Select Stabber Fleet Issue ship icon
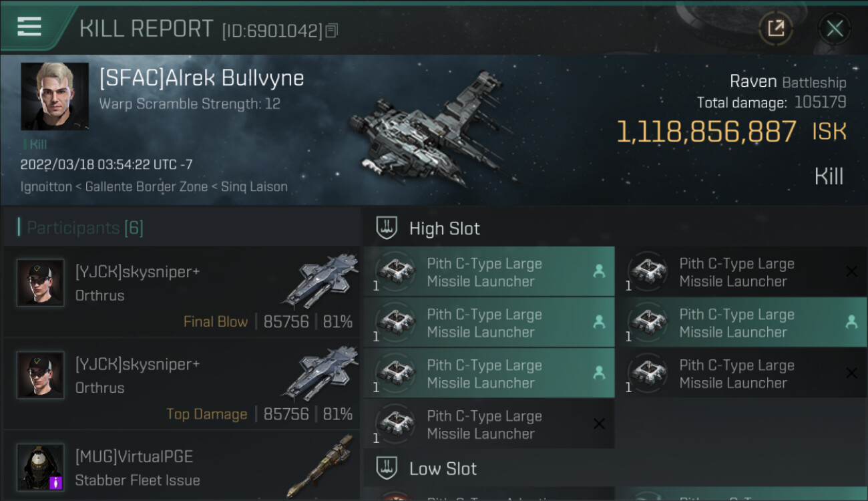This screenshot has height=501, width=868. click(x=320, y=466)
